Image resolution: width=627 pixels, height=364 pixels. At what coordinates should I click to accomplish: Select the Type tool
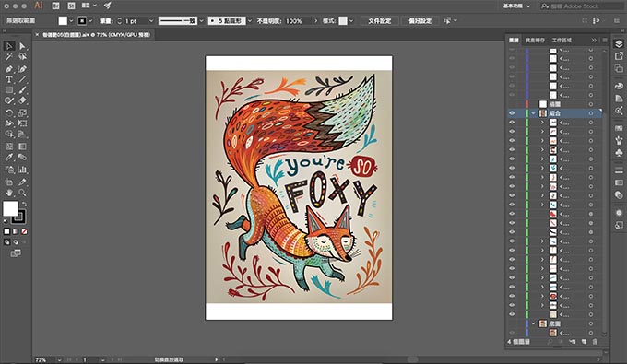click(x=9, y=79)
